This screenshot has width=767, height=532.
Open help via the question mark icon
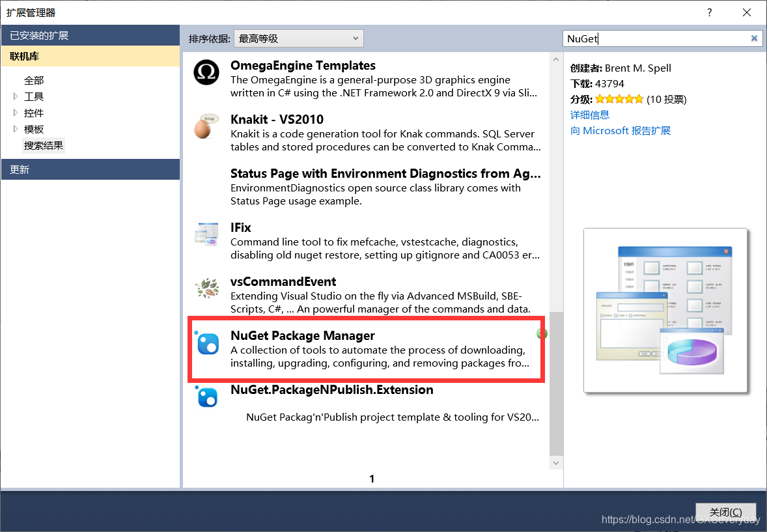pos(709,12)
